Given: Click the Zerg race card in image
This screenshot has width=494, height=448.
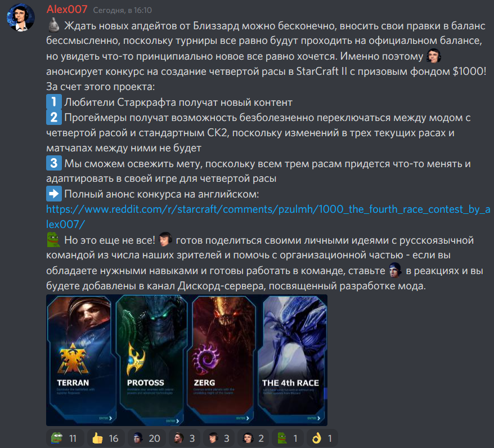Looking at the screenshot, I should point(222,360).
